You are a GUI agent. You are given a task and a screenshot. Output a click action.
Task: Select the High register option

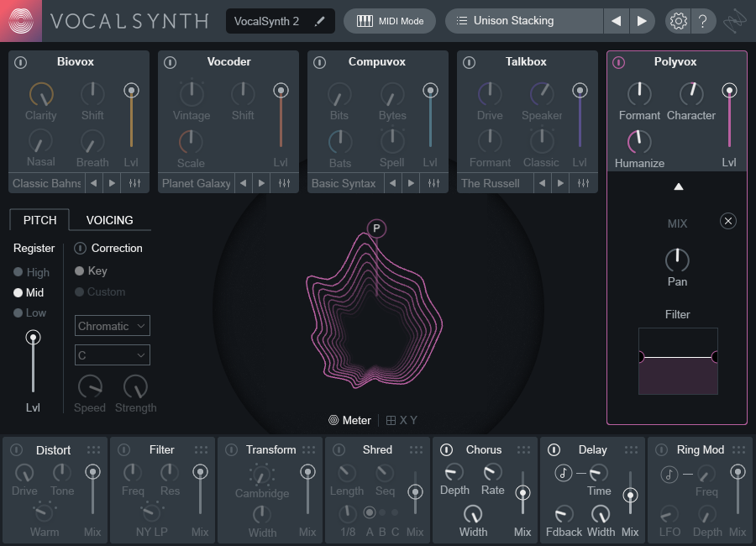[32, 272]
